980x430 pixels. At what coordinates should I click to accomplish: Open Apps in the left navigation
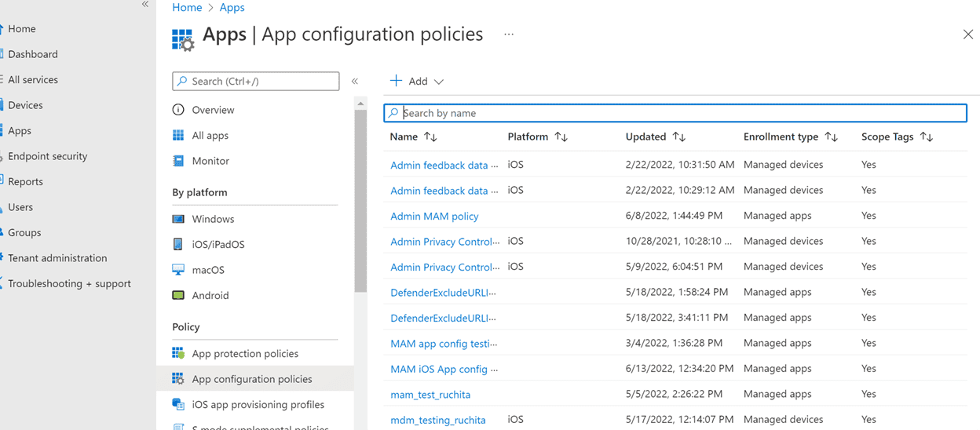20,131
